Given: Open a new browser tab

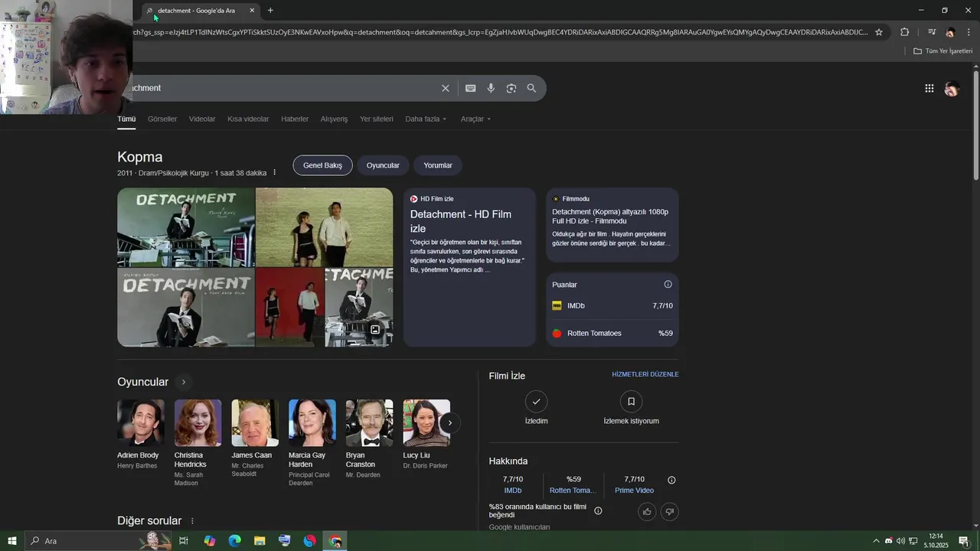Looking at the screenshot, I should click(270, 11).
